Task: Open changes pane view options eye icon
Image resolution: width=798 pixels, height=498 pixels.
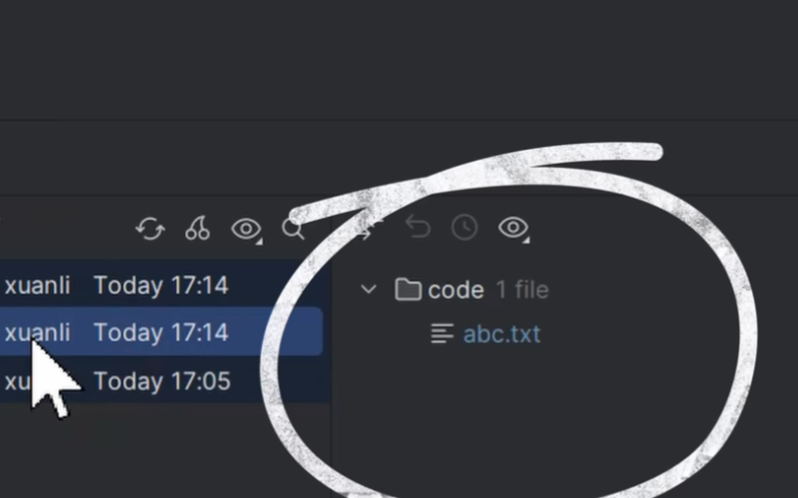Action: (x=514, y=228)
